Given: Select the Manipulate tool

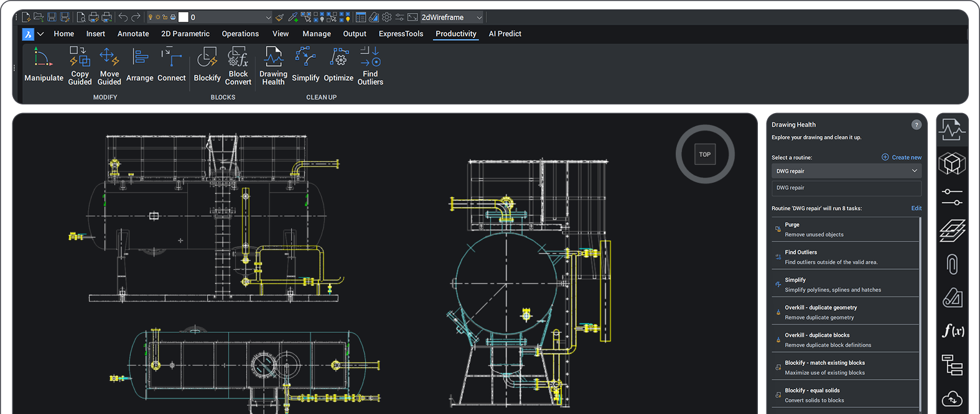Looking at the screenshot, I should [x=44, y=65].
